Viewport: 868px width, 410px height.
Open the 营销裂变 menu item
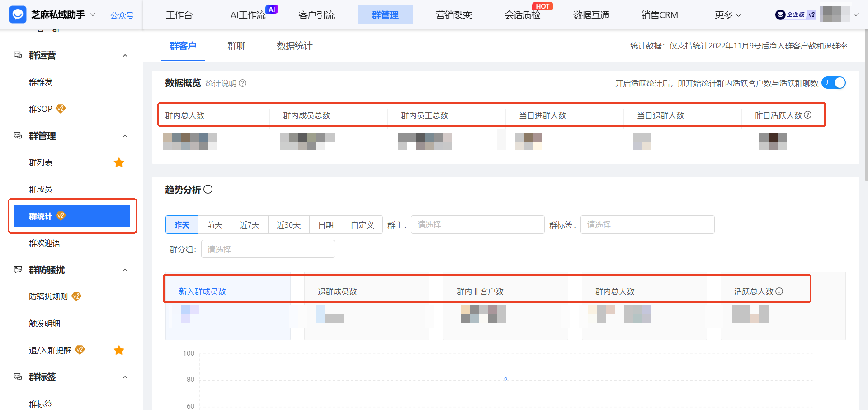454,14
